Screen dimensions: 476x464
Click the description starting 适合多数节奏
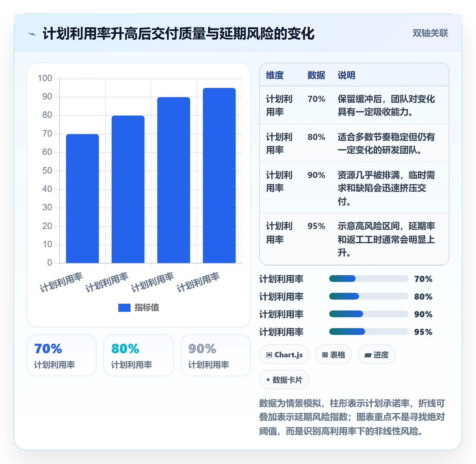[386, 143]
